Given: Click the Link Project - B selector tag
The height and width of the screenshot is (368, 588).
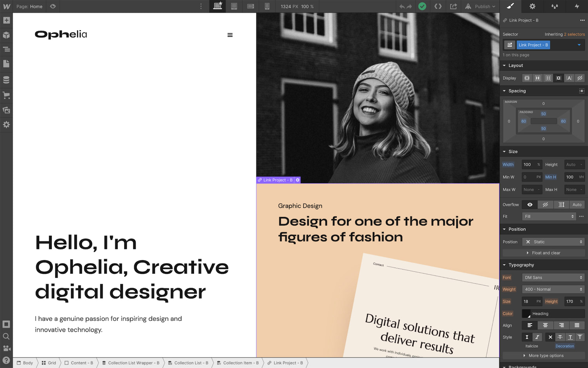Looking at the screenshot, I should (533, 45).
